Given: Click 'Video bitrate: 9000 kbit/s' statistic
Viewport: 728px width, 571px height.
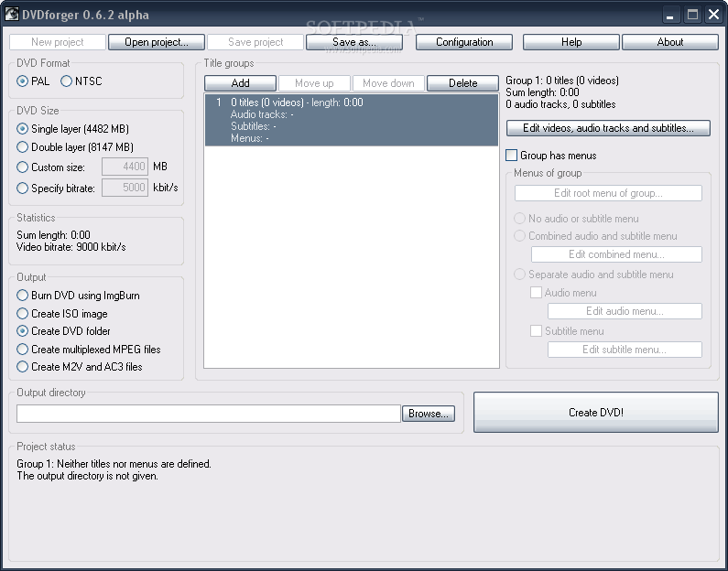Looking at the screenshot, I should click(71, 247).
